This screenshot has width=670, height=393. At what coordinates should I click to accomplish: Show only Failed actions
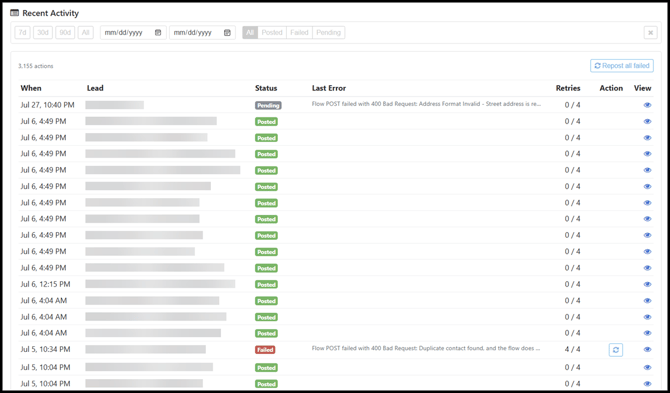[x=299, y=32]
